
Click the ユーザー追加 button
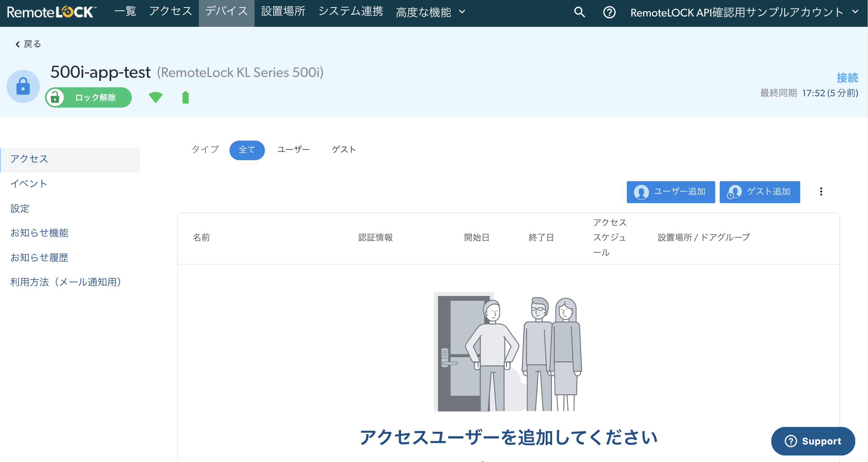[x=671, y=192]
